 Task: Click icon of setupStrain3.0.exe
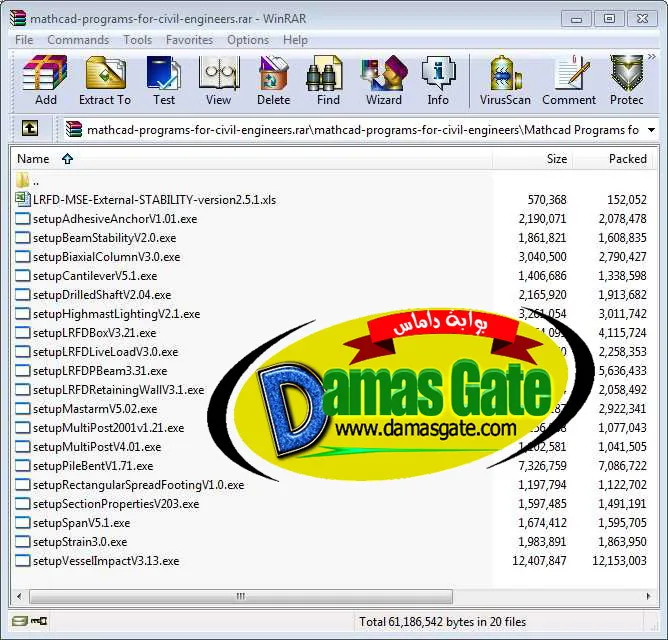tap(23, 542)
